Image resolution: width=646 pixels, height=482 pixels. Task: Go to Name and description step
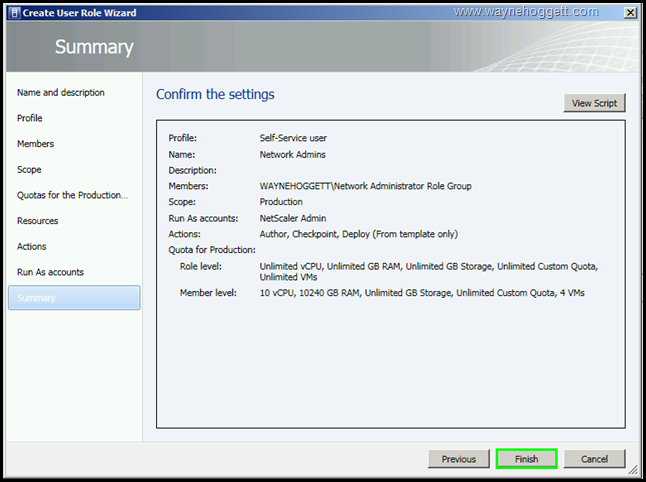[x=61, y=92]
